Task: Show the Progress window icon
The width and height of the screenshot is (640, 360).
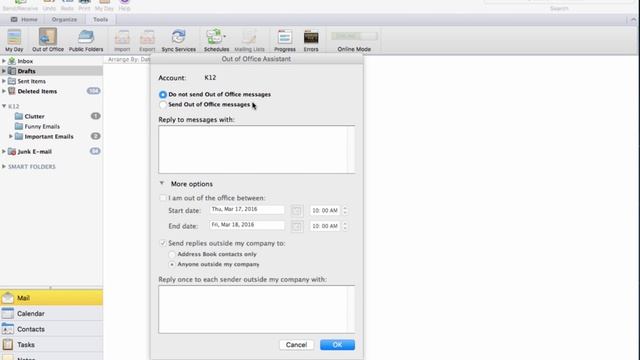Action: [x=284, y=40]
